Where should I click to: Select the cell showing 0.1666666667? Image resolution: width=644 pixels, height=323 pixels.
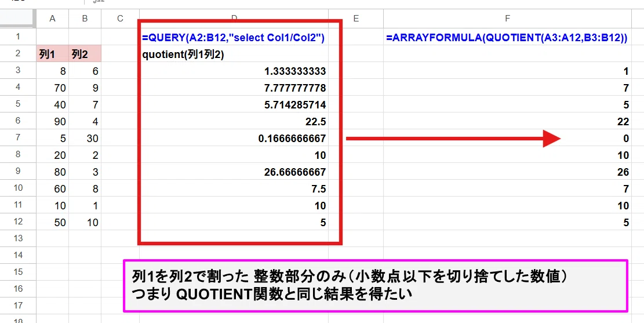[234, 137]
